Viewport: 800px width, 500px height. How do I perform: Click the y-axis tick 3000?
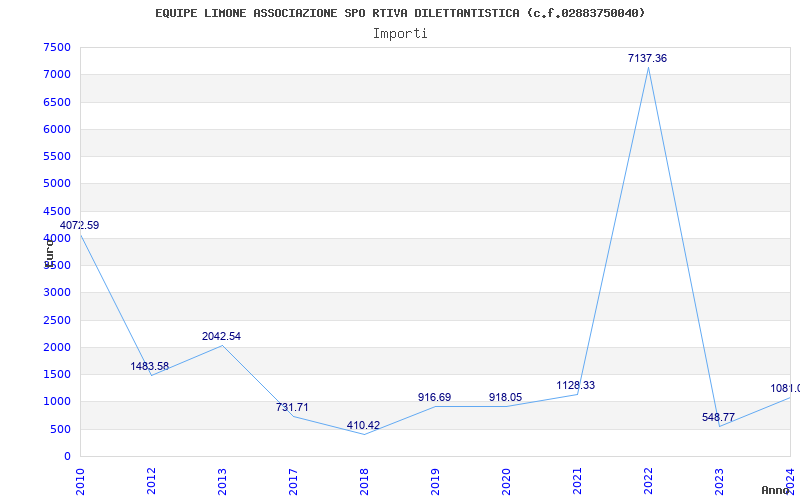pyautogui.click(x=57, y=292)
